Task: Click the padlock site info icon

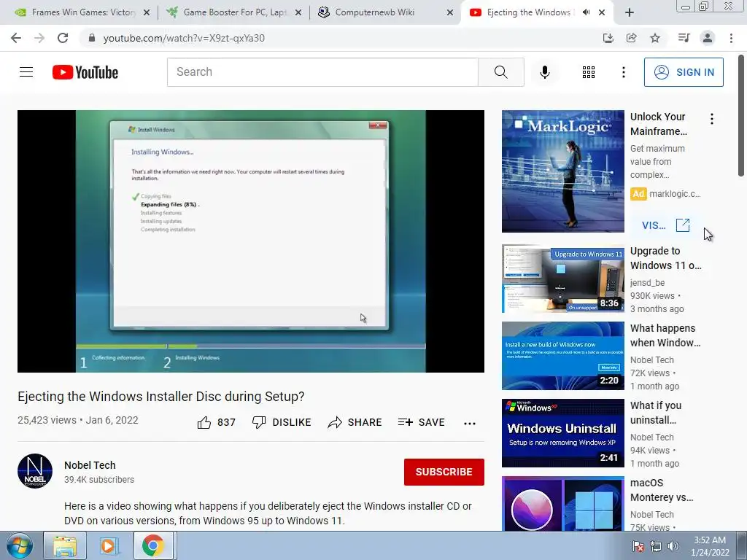Action: pyautogui.click(x=92, y=38)
